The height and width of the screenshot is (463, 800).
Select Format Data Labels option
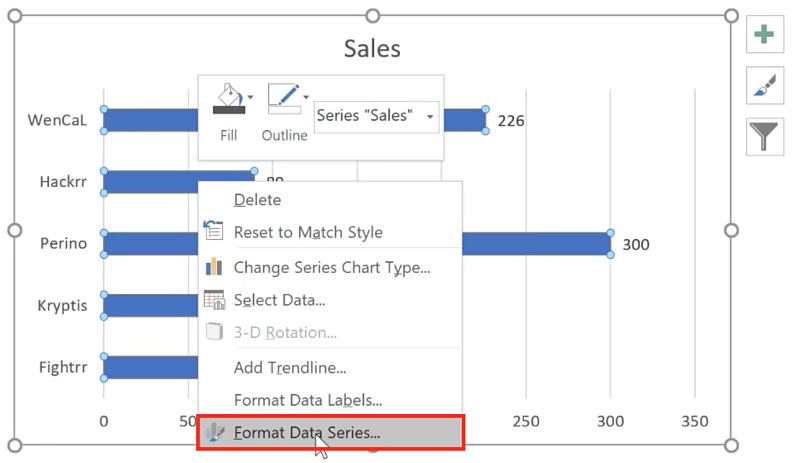(307, 400)
